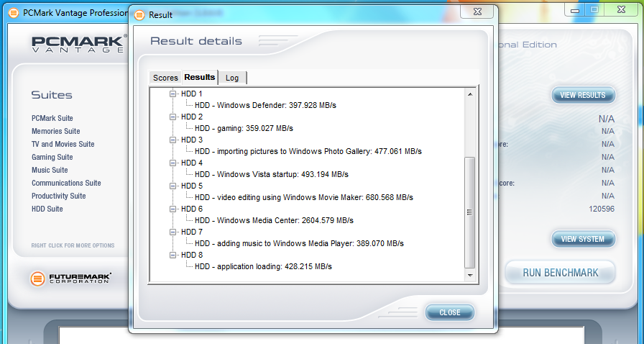
Task: Select the HDD 5 tree label
Action: pos(192,186)
